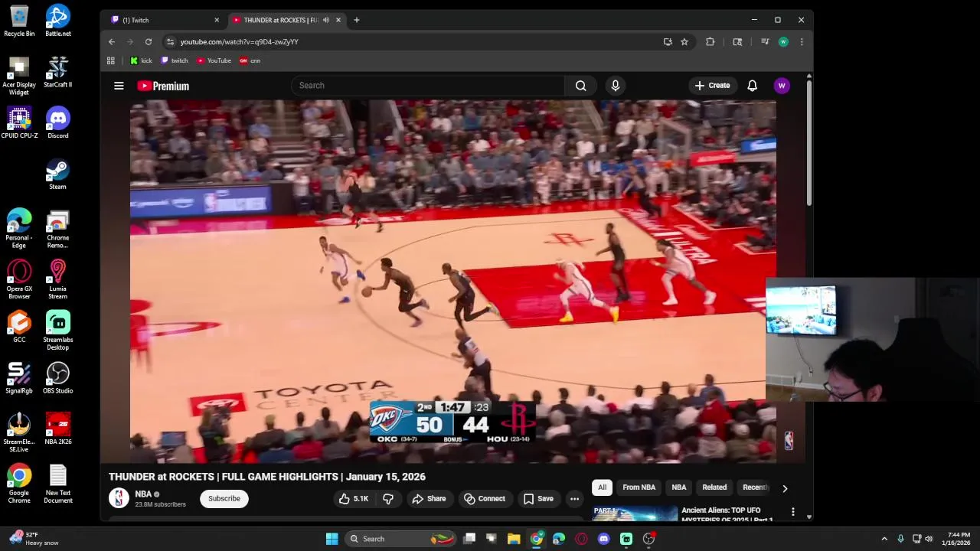This screenshot has width=980, height=551.
Task: Select the NBA filter chip
Action: 679,487
